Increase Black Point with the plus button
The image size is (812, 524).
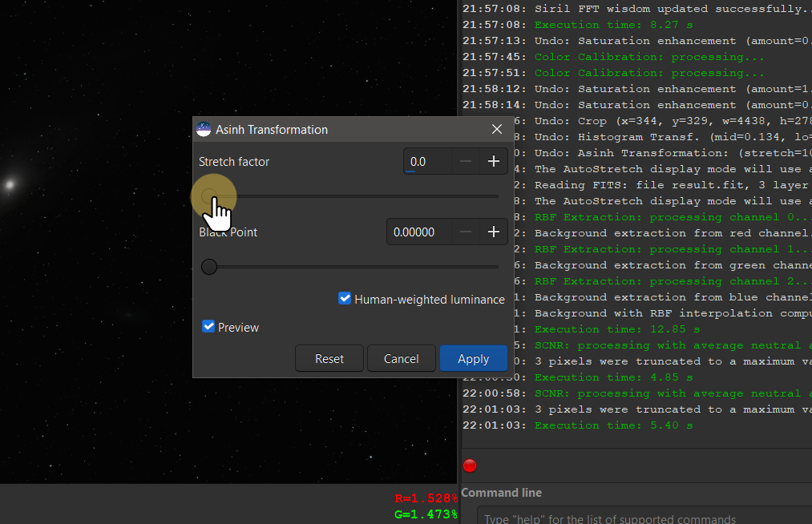click(493, 232)
